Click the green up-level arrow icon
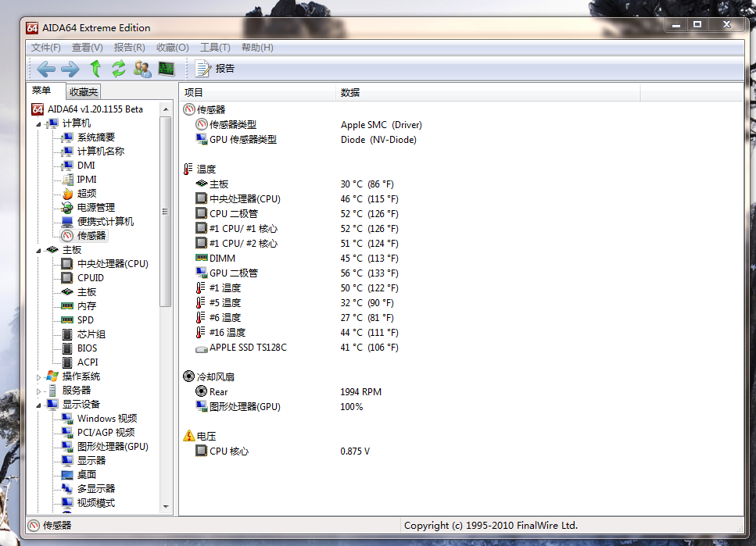 point(95,69)
